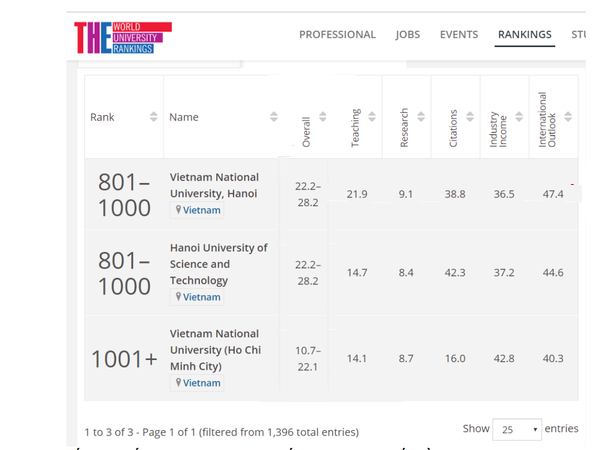
Task: Open Vietnam National University, Hanoi page
Action: pyautogui.click(x=213, y=185)
